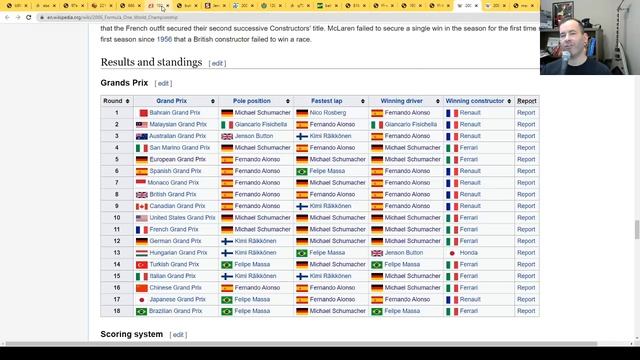Sort by Pole position column arrows
640x360 pixels.
pyautogui.click(x=288, y=101)
